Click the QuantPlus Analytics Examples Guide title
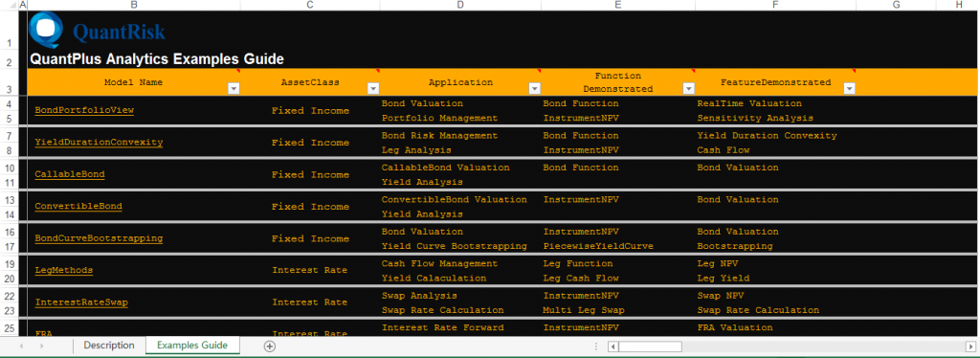 (157, 59)
